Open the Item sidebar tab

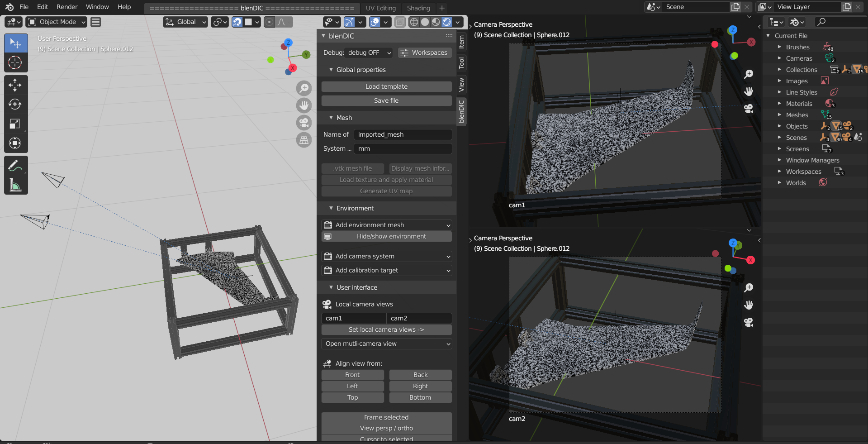[x=461, y=42]
